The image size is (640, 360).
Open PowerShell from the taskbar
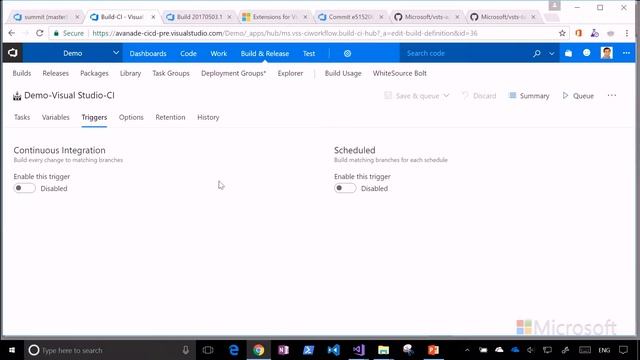click(x=309, y=350)
